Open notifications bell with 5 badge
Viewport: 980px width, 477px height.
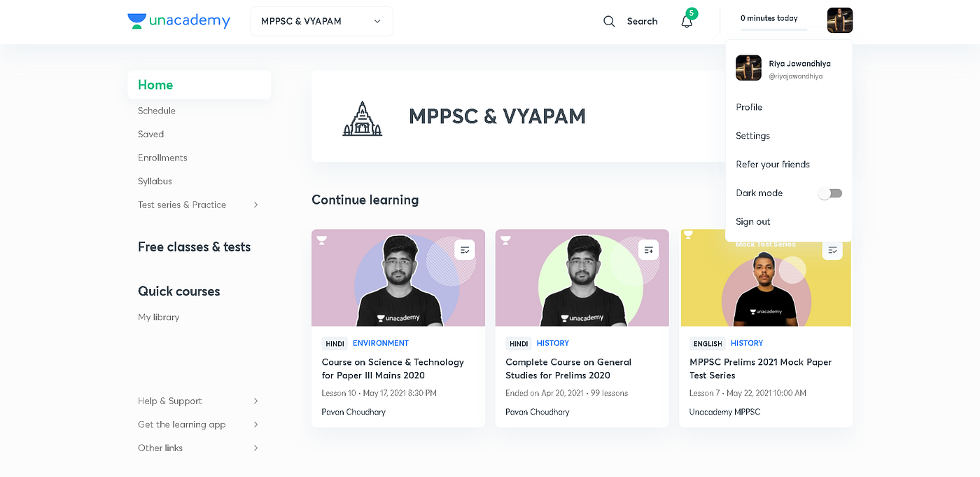tap(687, 21)
